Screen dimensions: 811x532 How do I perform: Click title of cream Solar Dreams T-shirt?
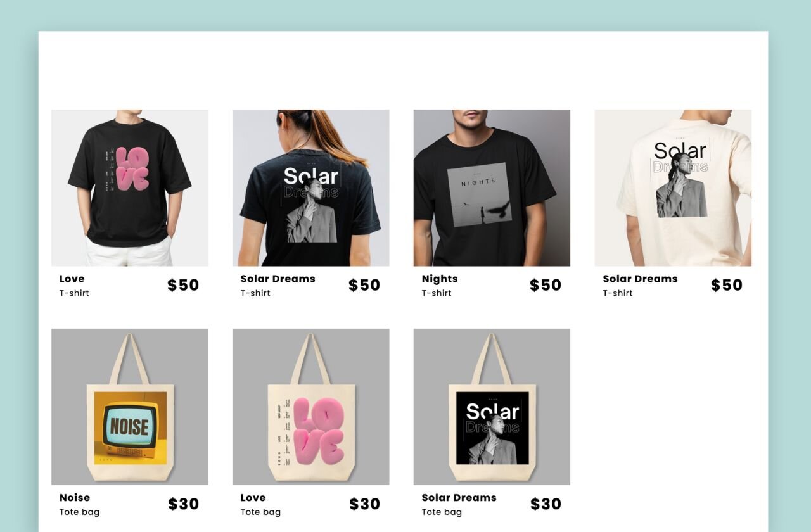(x=641, y=279)
